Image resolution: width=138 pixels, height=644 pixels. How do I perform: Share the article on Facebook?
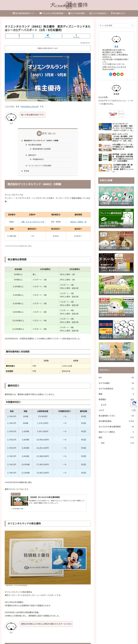tap(76, 36)
